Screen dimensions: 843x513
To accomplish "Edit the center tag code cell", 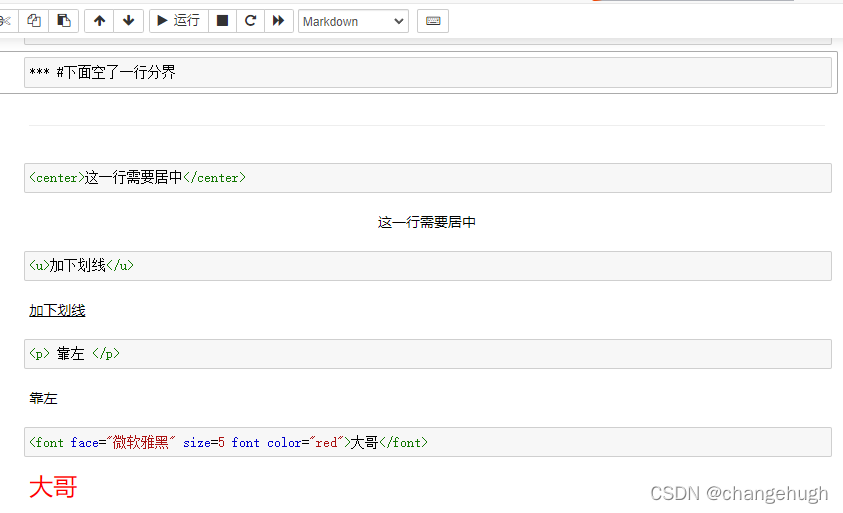I will pos(428,178).
